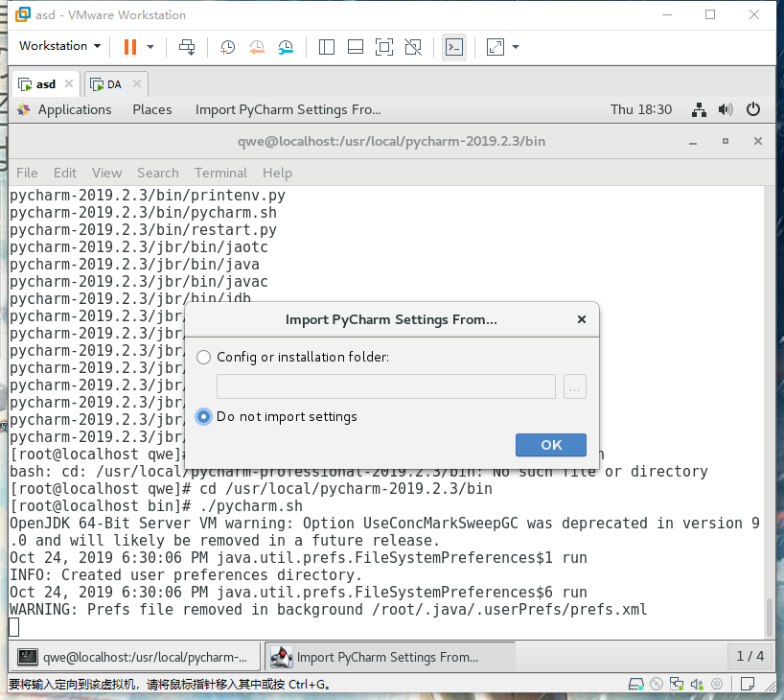Viewport: 784px width, 700px height.
Task: Browse for folder with ellipsis button
Action: point(574,386)
